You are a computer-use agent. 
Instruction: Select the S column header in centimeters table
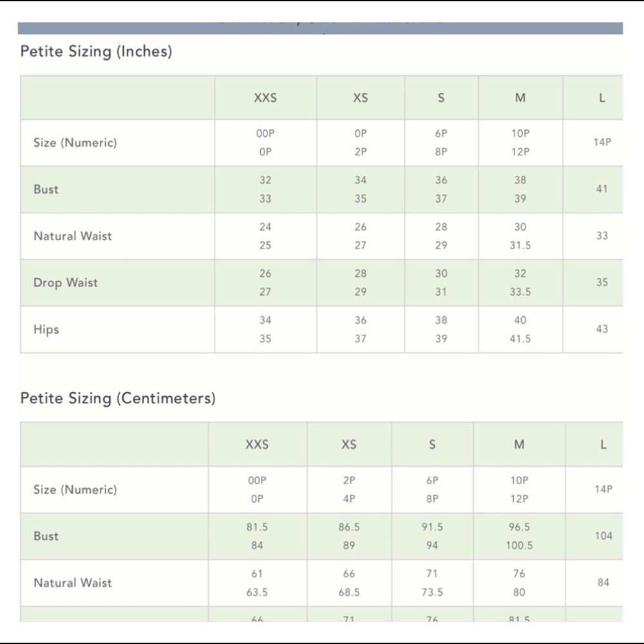(432, 444)
